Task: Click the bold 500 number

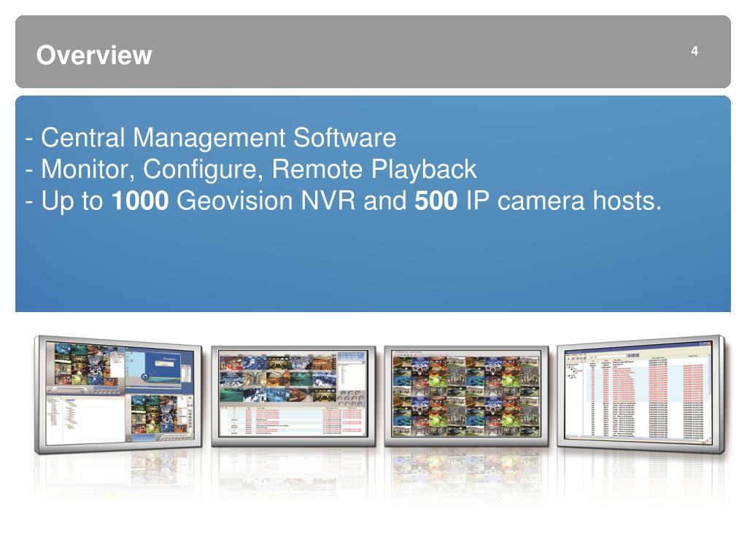Action: tap(436, 201)
